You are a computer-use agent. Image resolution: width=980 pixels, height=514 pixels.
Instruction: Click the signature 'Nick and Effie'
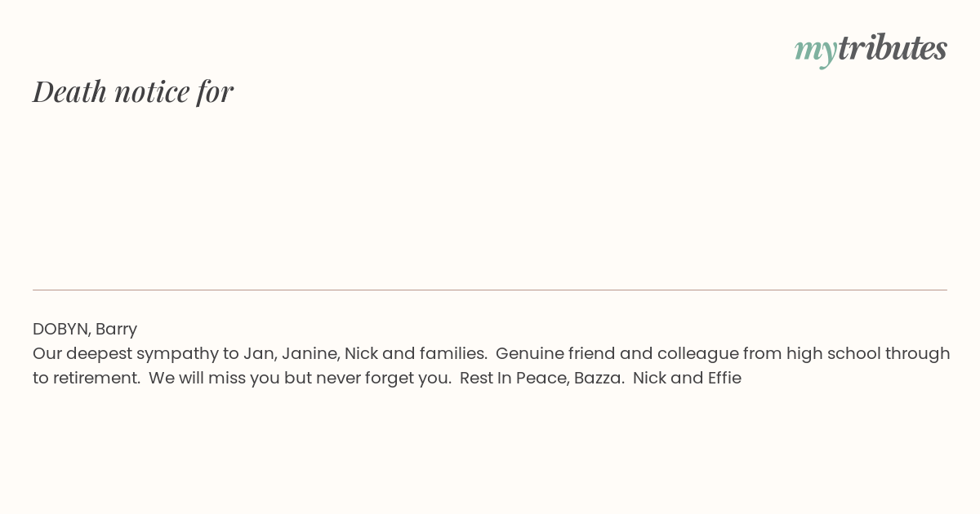pos(687,378)
